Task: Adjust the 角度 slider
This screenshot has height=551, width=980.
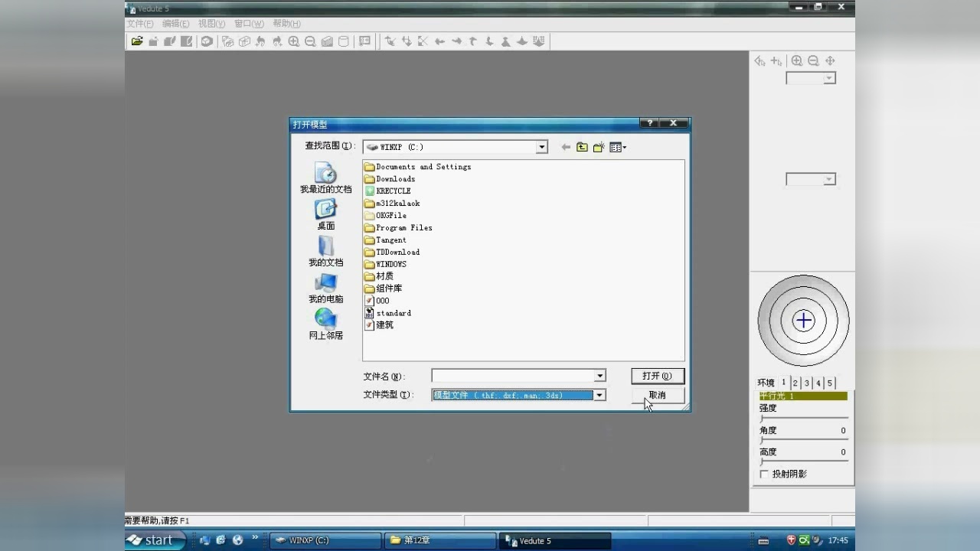Action: [803, 440]
